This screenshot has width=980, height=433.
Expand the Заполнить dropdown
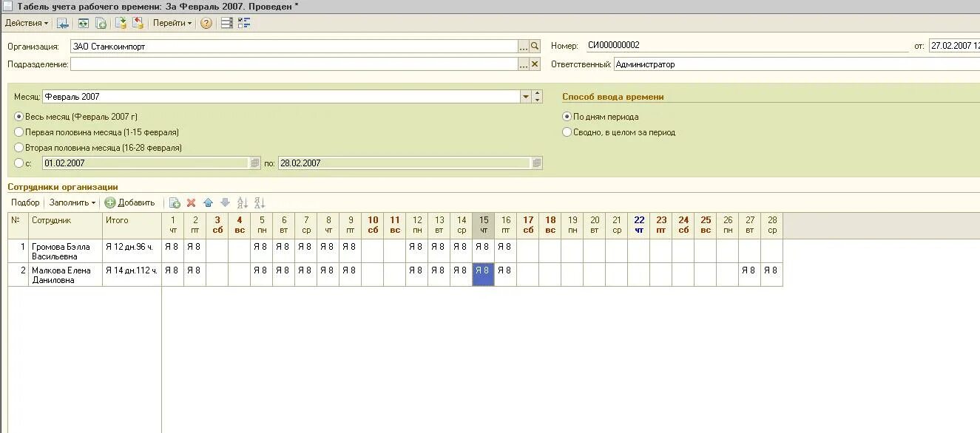click(72, 202)
